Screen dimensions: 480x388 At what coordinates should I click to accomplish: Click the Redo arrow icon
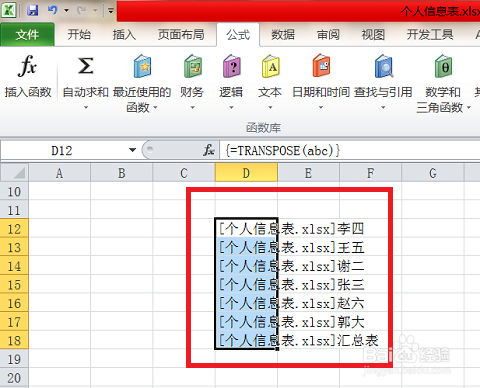(x=81, y=10)
